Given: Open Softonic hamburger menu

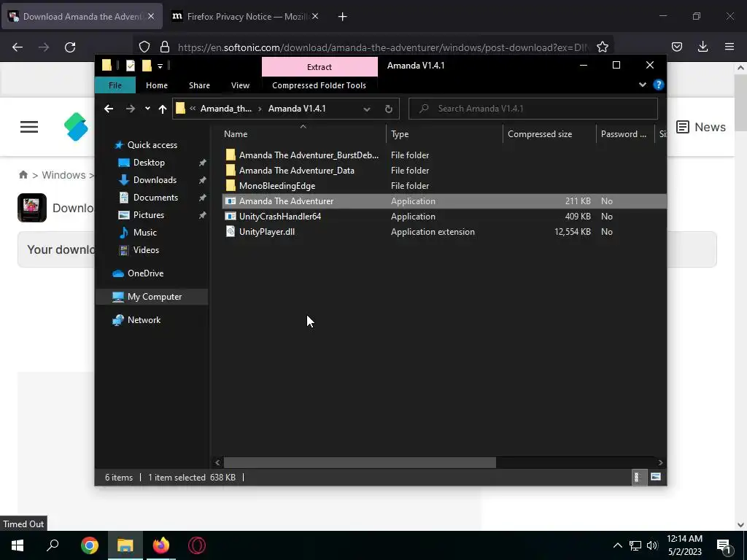Looking at the screenshot, I should [x=29, y=127].
